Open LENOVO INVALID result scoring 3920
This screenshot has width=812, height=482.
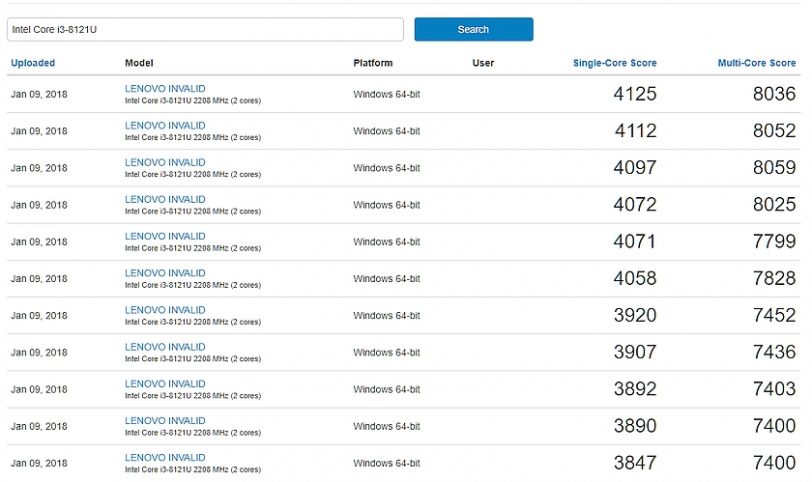[165, 310]
